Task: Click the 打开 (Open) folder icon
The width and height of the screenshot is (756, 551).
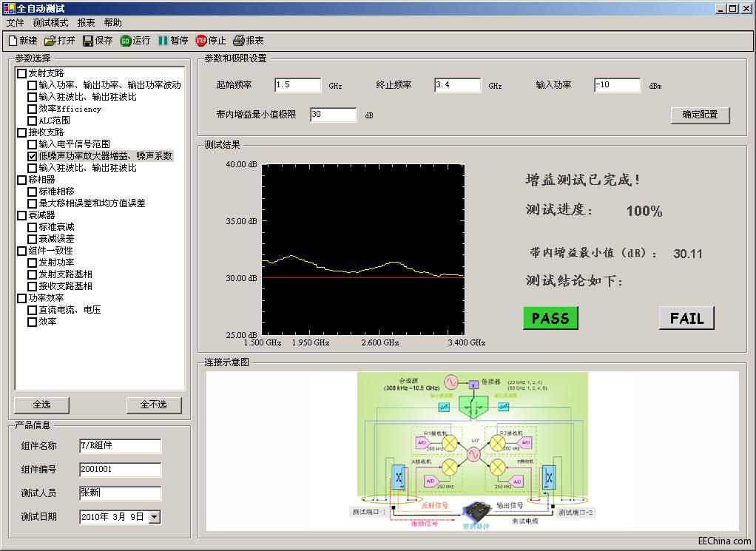Action: pos(50,41)
